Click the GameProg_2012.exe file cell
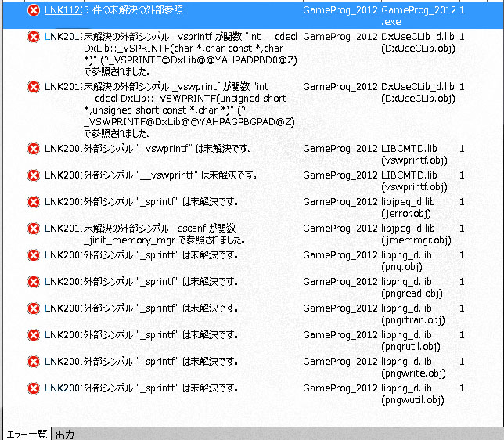Viewport: 504px width, 440px height. (417, 16)
